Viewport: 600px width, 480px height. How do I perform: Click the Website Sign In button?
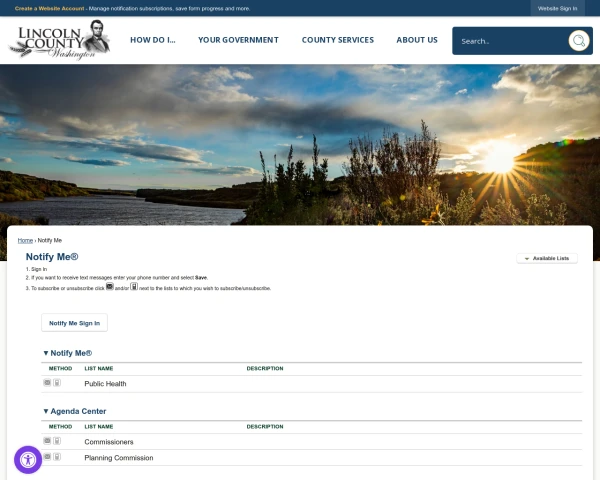tap(558, 8)
